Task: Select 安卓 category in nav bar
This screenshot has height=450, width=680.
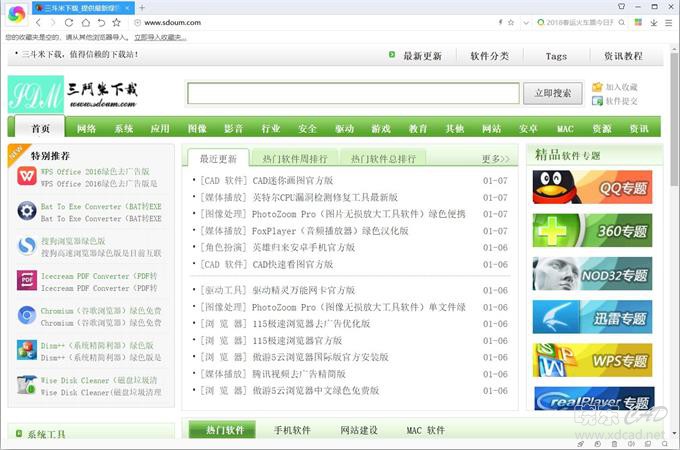Action: [x=529, y=129]
